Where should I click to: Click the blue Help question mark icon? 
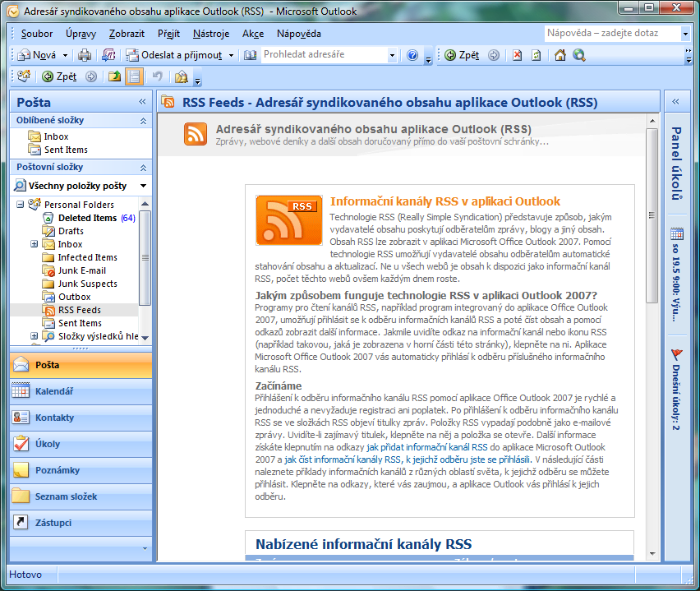coord(412,55)
